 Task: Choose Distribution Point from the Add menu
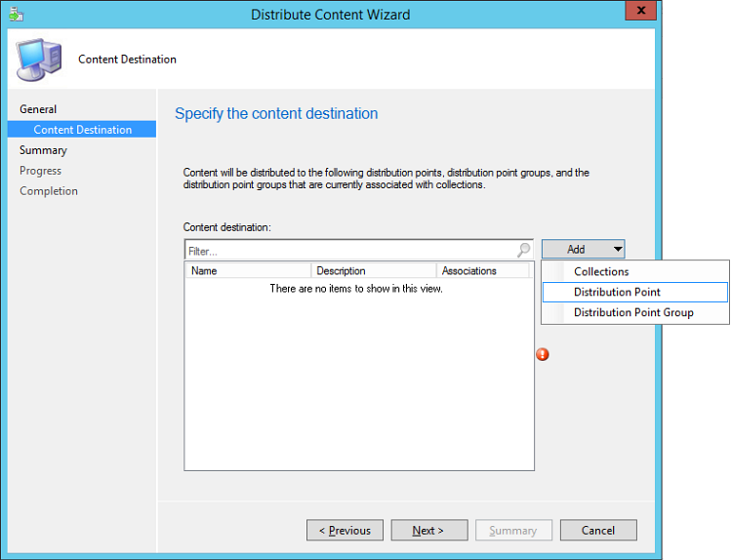[x=617, y=292]
